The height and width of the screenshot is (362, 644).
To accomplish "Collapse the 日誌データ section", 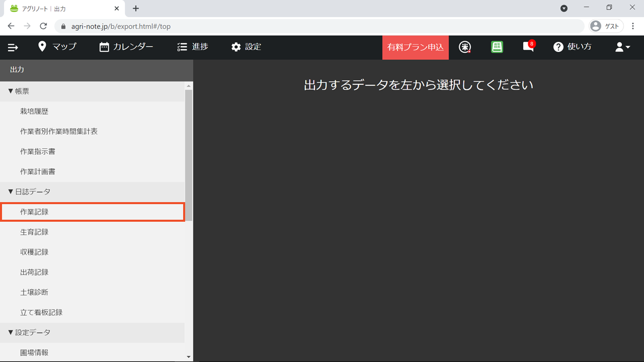I will pos(93,192).
